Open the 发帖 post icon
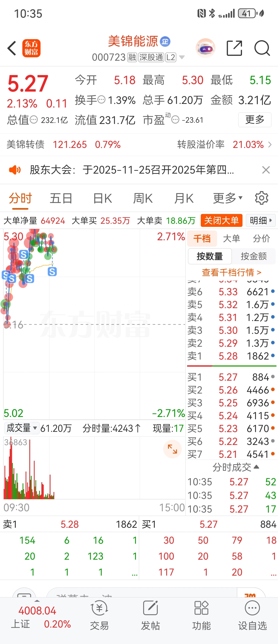This screenshot has height=644, width=278. tap(150, 615)
